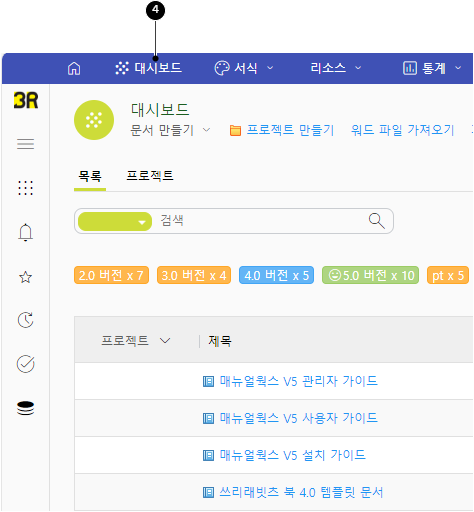Expand the 리소스 menu dropdown

click(x=336, y=68)
